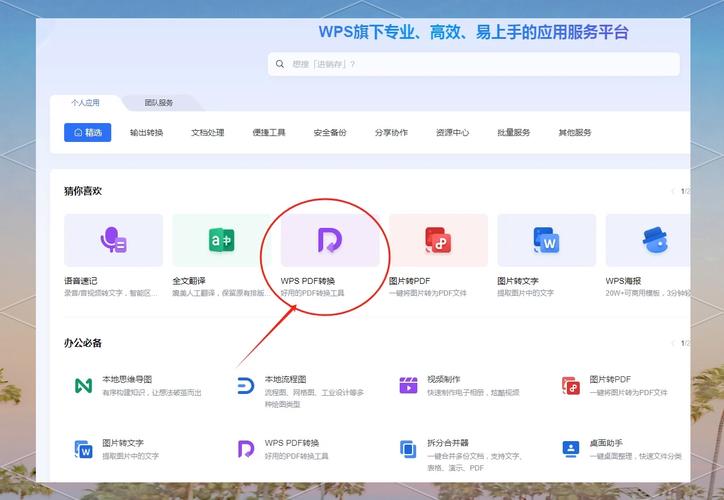Open the 本地流程图 title link

pyautogui.click(x=285, y=379)
